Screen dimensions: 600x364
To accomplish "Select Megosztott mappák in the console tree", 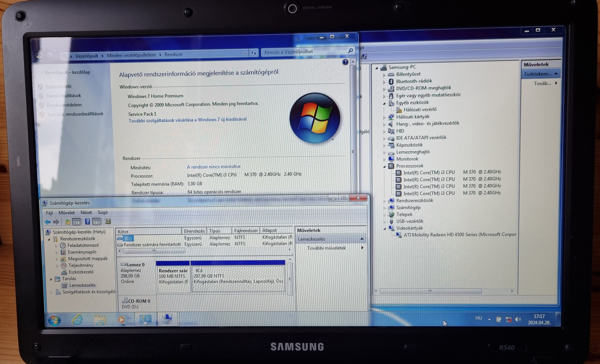I will (88, 259).
